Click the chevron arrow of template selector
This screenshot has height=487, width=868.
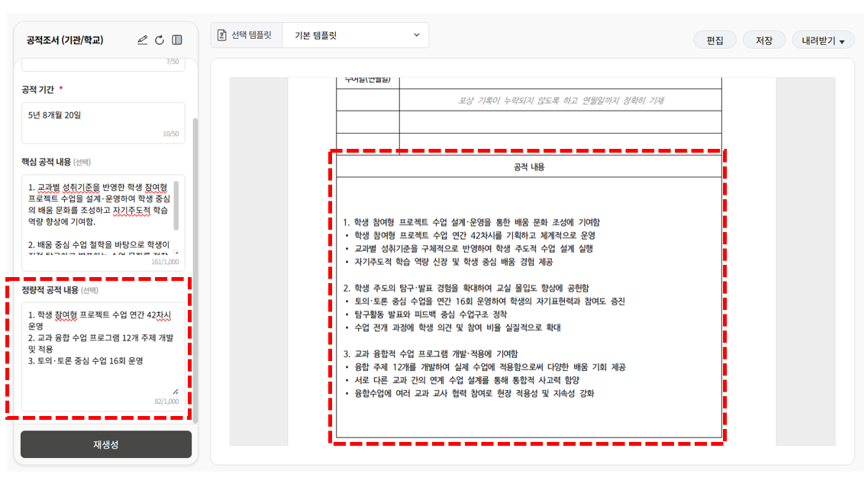point(417,35)
